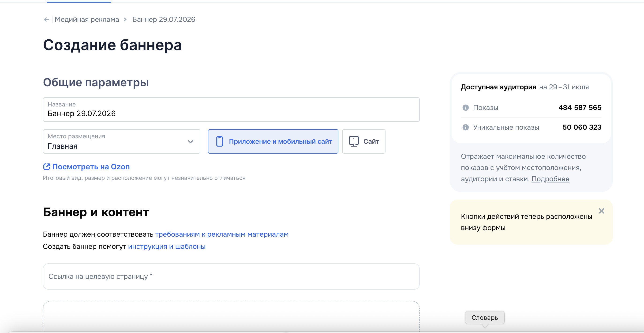The width and height of the screenshot is (644, 333).
Task: Open инструкция и шаблоны link
Action: pos(167,246)
